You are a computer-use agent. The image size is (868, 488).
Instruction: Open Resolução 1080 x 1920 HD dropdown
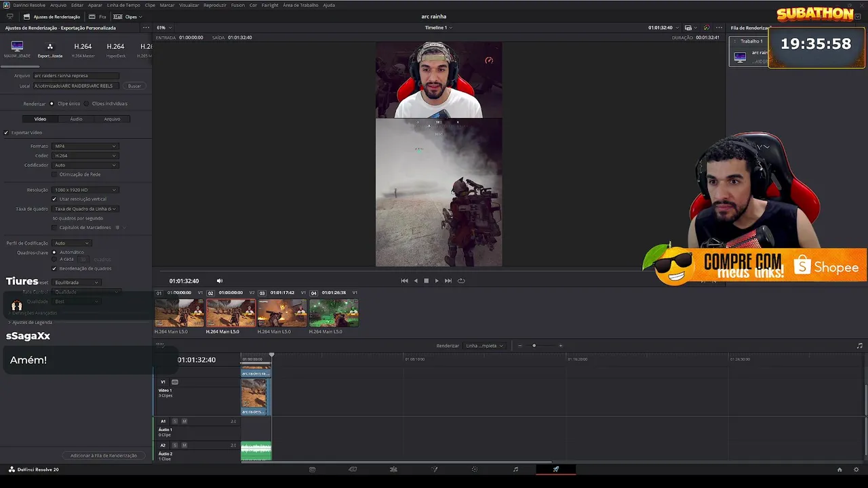85,190
